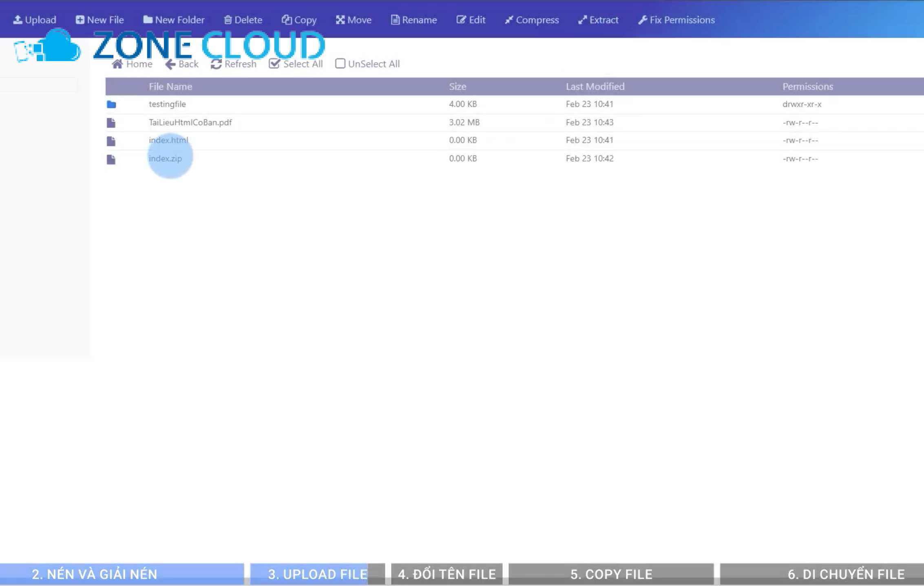Refresh the file list
The height and width of the screenshot is (586, 924).
(234, 64)
